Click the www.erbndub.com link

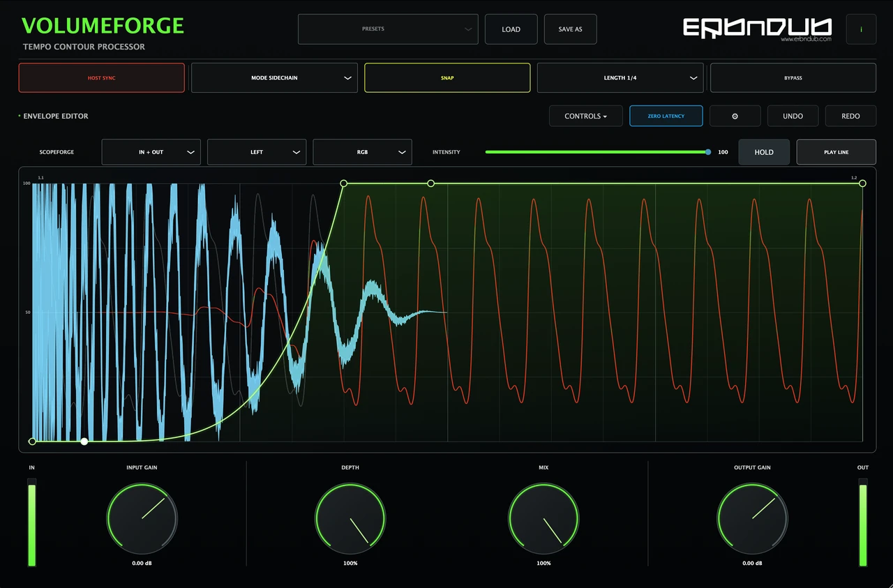coord(806,40)
